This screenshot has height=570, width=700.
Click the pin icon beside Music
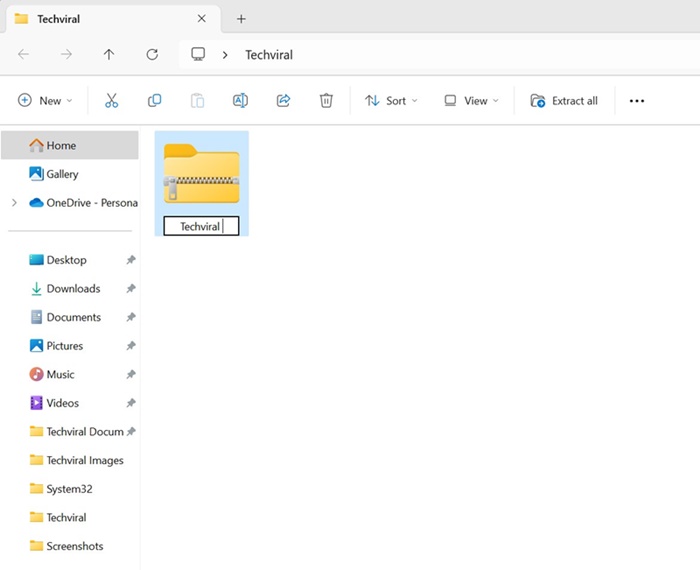131,374
